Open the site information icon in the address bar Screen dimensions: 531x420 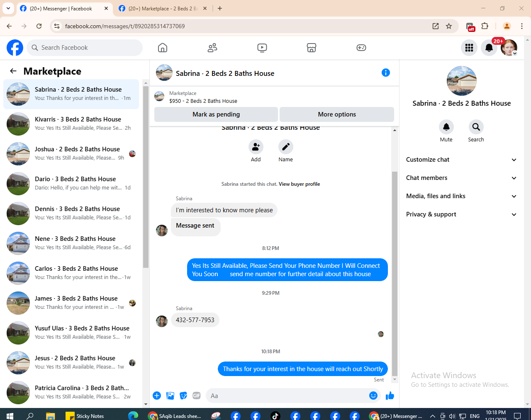point(57,26)
